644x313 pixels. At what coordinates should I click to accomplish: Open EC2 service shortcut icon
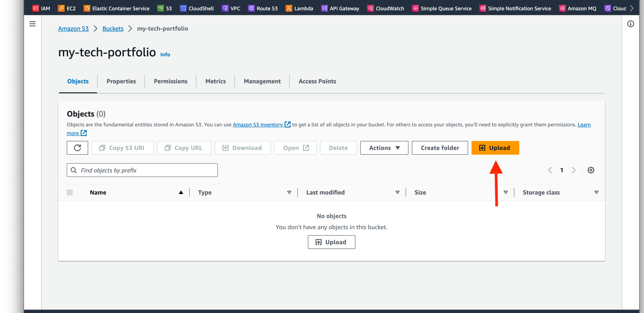[x=61, y=8]
